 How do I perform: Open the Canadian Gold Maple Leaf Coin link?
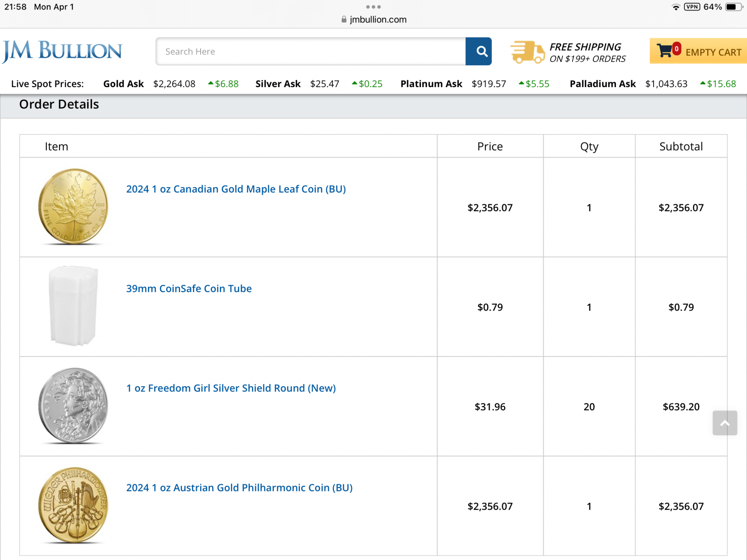pos(236,189)
